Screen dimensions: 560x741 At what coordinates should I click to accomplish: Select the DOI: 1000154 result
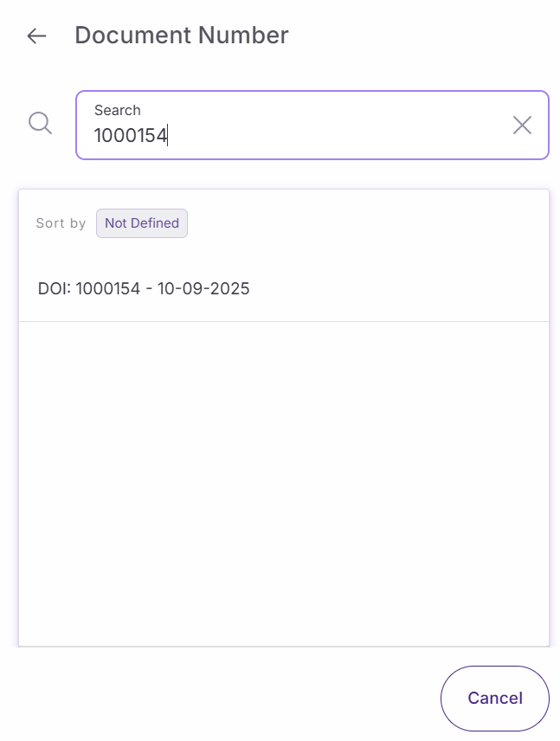pyautogui.click(x=144, y=289)
